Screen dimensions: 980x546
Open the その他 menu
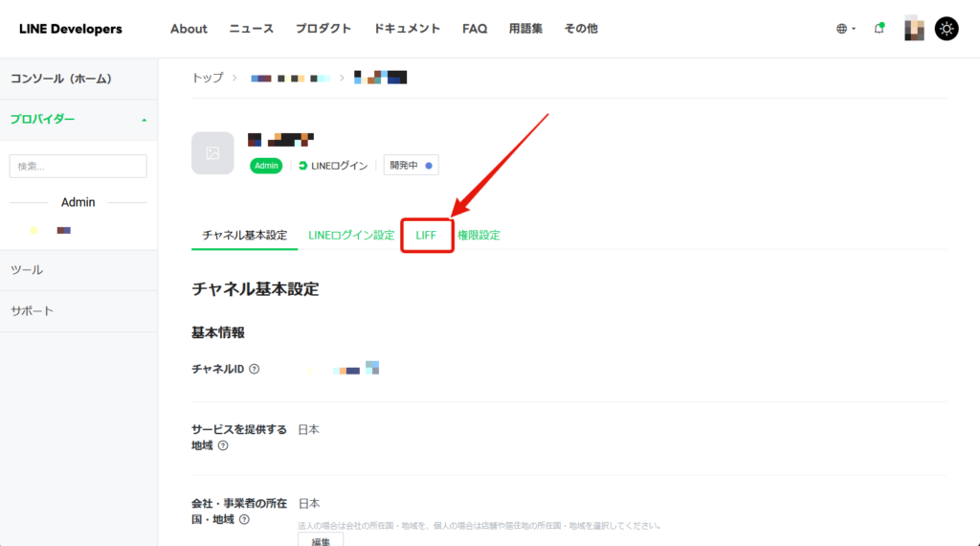581,29
